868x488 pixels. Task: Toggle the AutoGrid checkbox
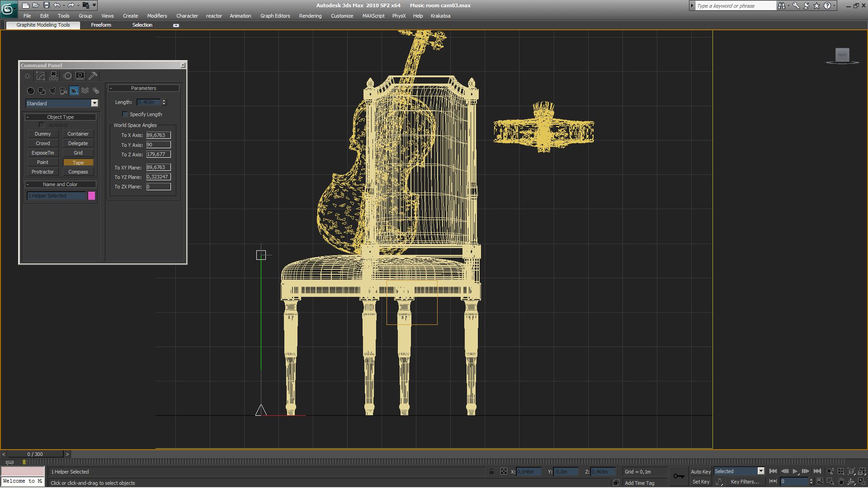[42, 125]
